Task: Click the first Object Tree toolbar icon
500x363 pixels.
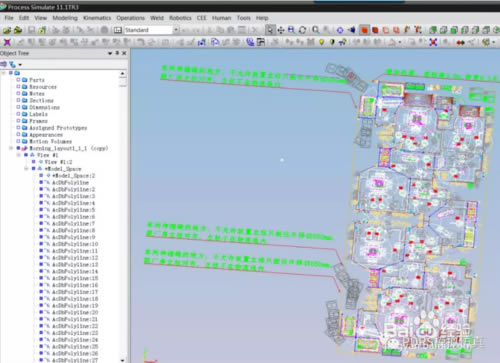Action: tap(4, 64)
